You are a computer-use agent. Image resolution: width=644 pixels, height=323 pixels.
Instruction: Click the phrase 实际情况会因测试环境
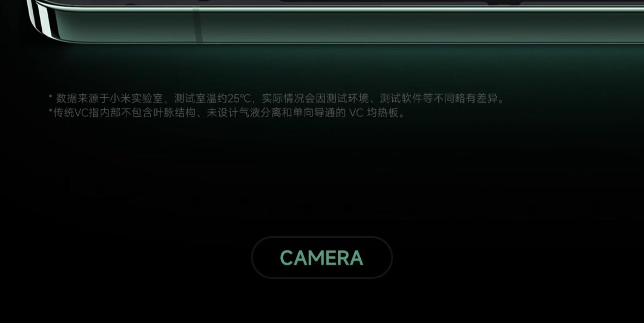[x=316, y=99]
